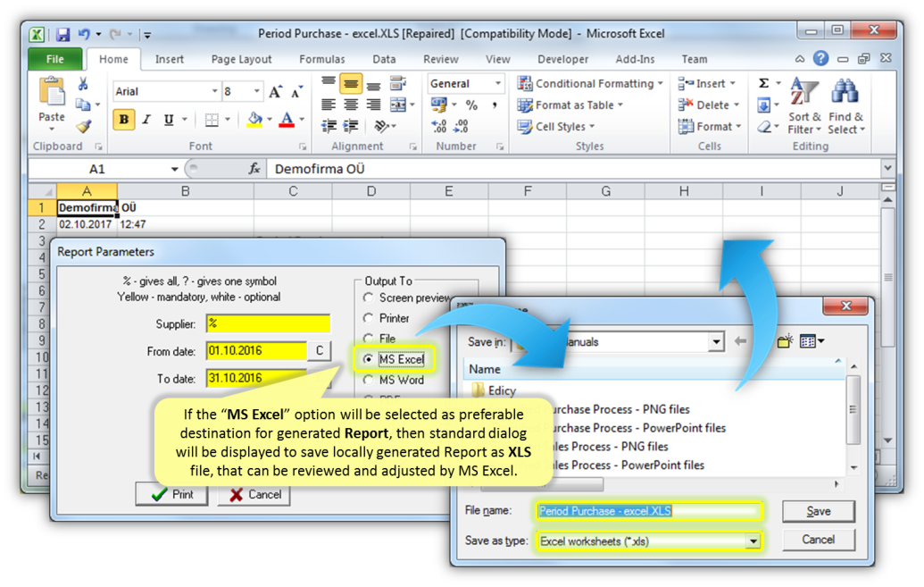Click the Comma Style icon
The width and height of the screenshot is (924, 587).
(x=495, y=105)
